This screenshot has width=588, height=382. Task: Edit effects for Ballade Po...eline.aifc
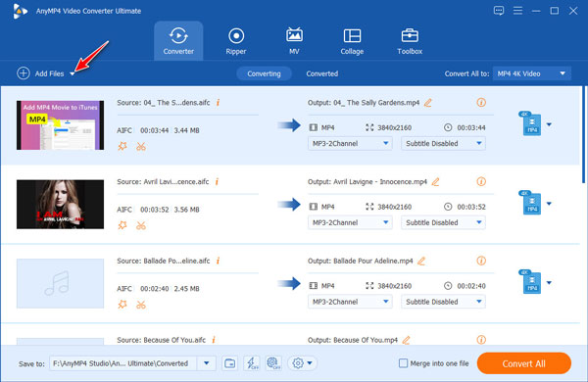click(x=122, y=305)
